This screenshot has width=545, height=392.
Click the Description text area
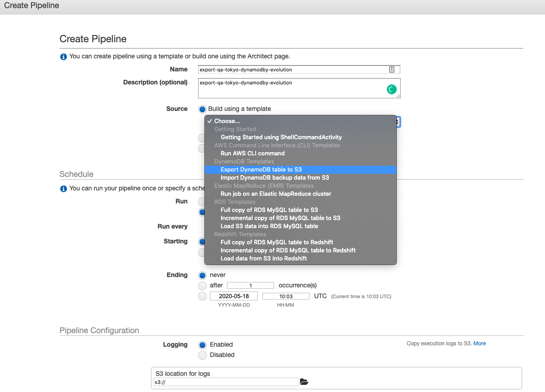[299, 88]
